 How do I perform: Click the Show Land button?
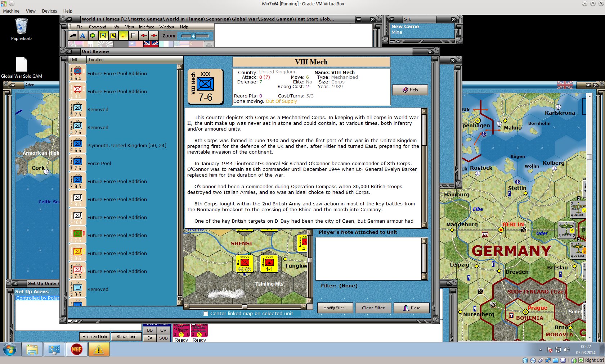click(x=126, y=337)
